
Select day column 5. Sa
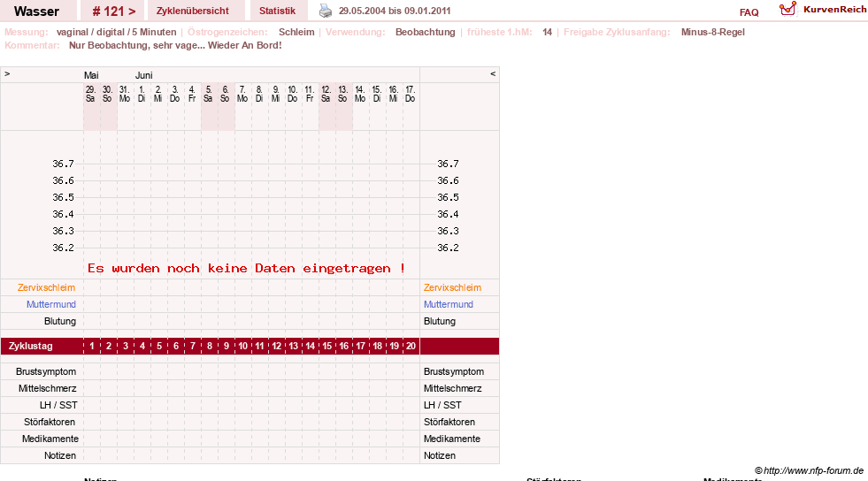pos(208,94)
